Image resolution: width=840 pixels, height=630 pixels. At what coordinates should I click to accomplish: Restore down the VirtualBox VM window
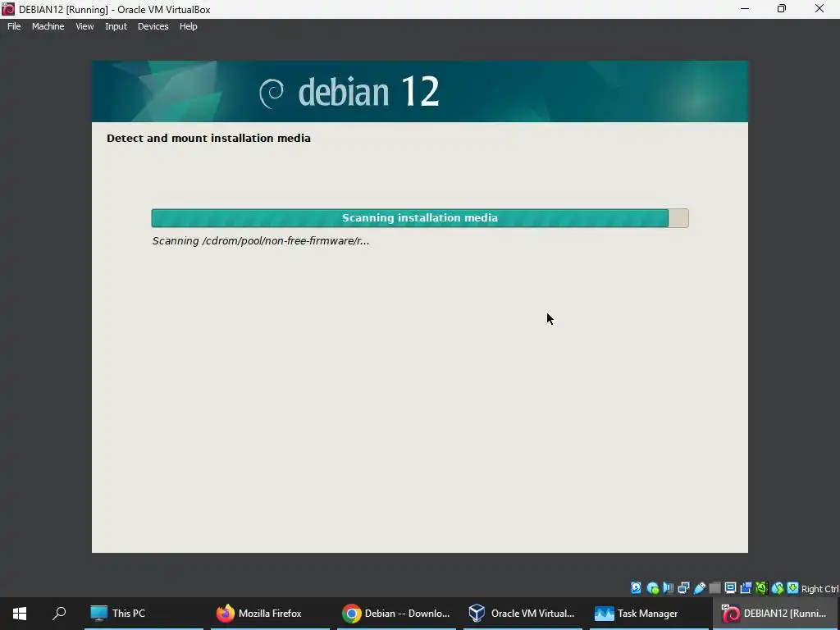[782, 9]
